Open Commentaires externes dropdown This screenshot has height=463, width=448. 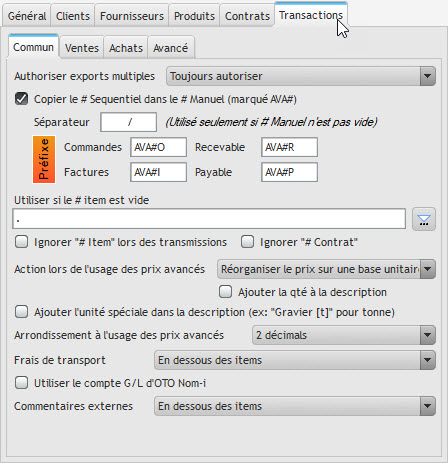point(295,406)
